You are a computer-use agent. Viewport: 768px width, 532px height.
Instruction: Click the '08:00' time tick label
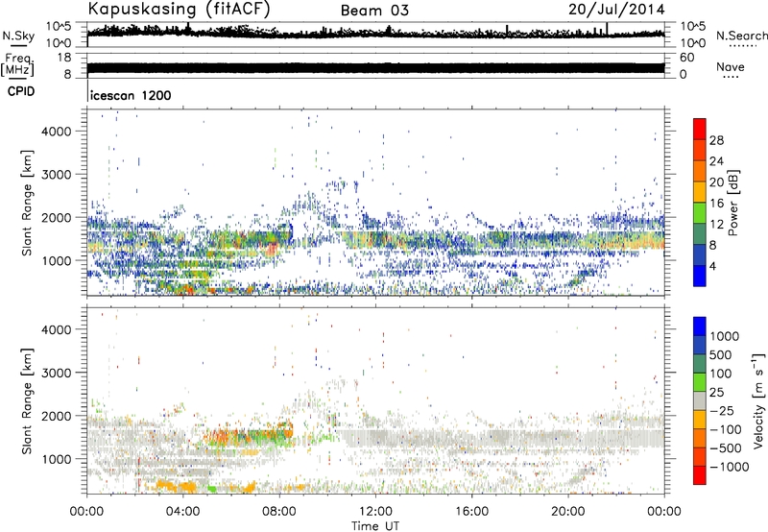279,512
